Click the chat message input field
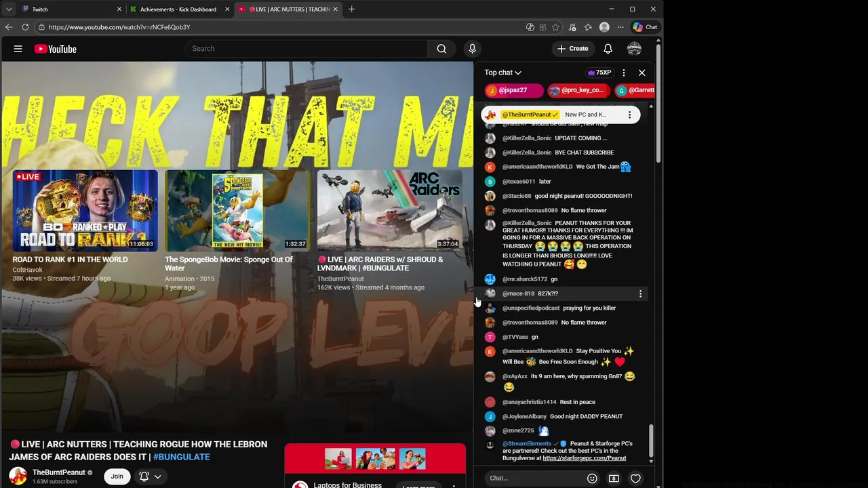Image resolution: width=868 pixels, height=488 pixels. [x=536, y=479]
